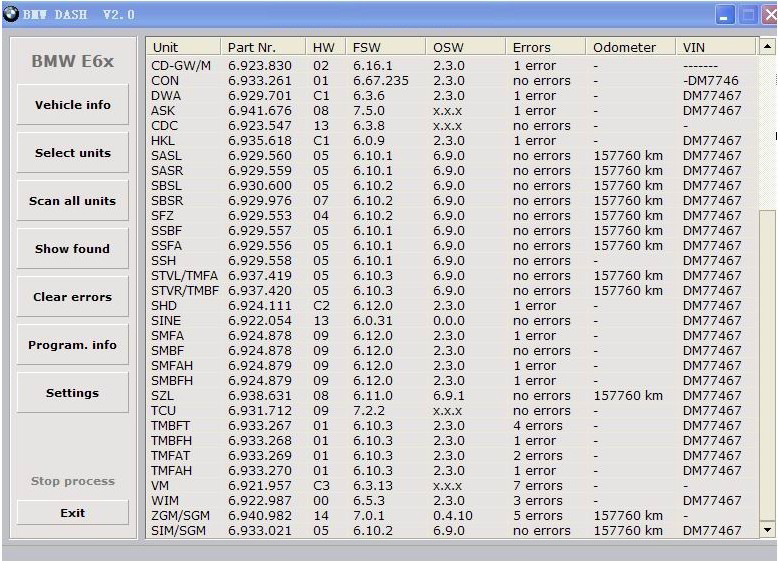Select the HKL unit row
The image size is (778, 561).
[x=452, y=140]
